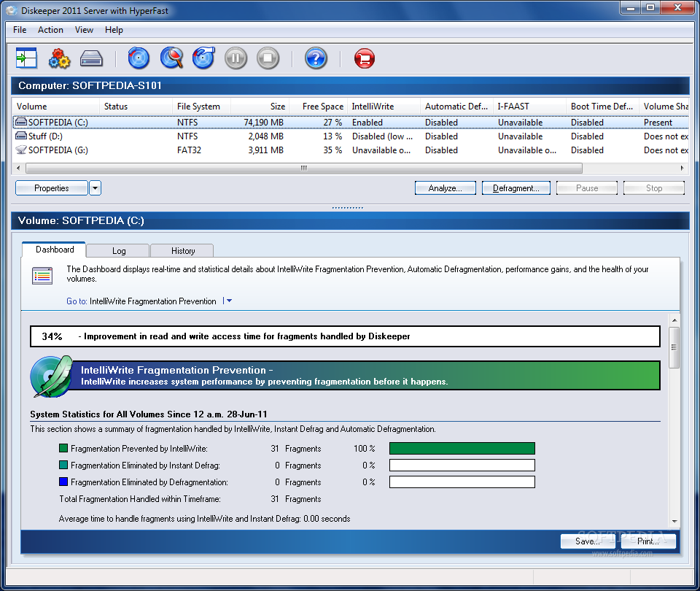
Task: Click the dashboard scroll up arrow
Action: (674, 320)
